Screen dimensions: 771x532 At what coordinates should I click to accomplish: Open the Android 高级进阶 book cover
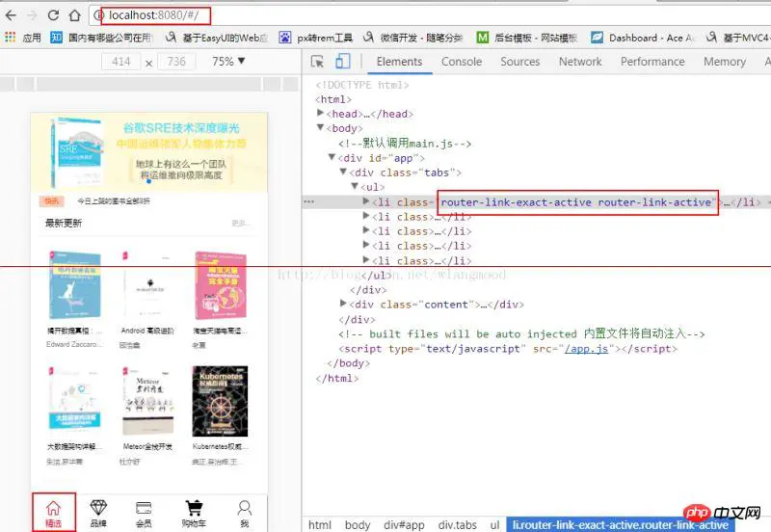pyautogui.click(x=147, y=285)
